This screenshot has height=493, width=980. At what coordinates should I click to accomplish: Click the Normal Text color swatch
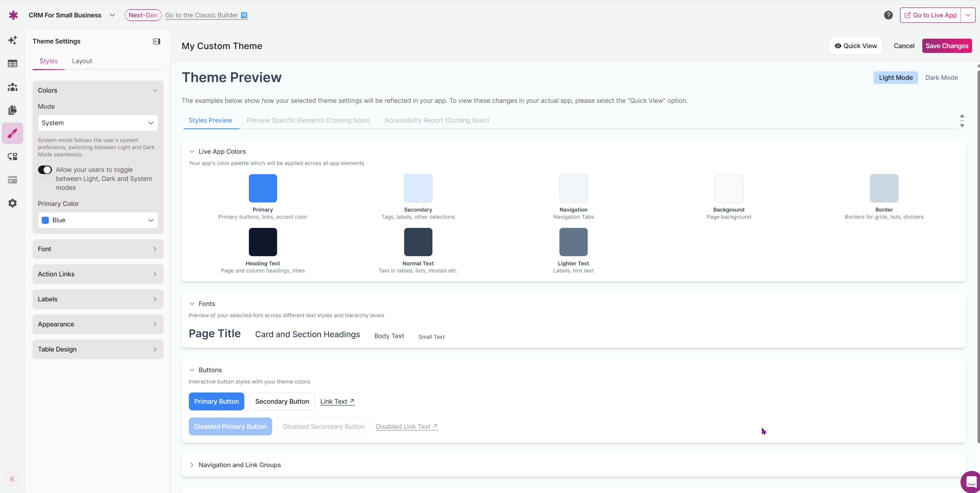coord(418,242)
